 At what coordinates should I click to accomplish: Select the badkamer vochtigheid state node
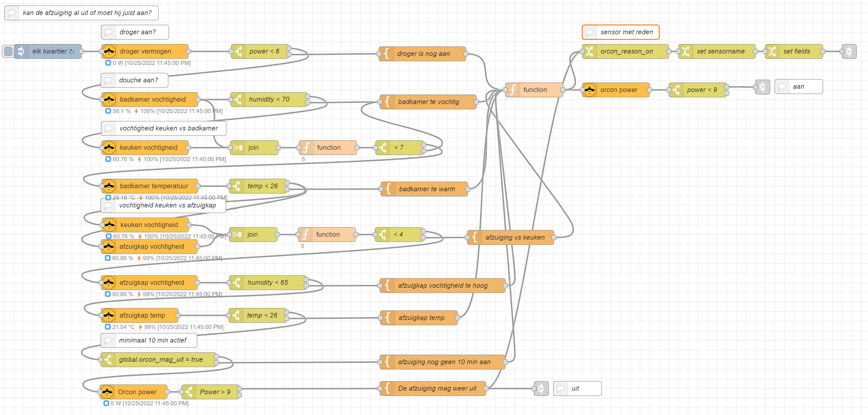(149, 99)
